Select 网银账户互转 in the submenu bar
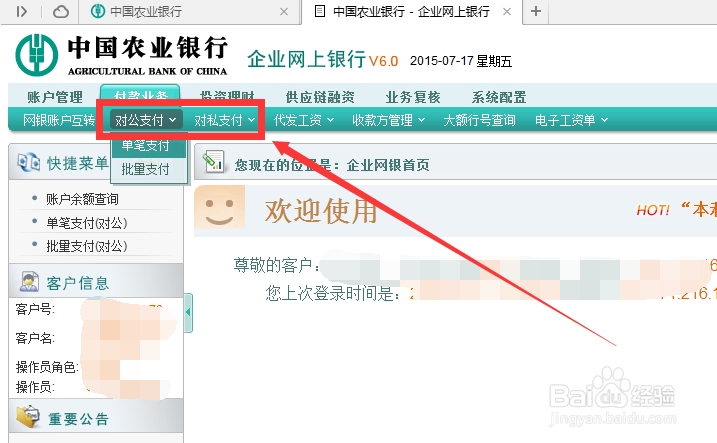This screenshot has width=717, height=443. [59, 120]
